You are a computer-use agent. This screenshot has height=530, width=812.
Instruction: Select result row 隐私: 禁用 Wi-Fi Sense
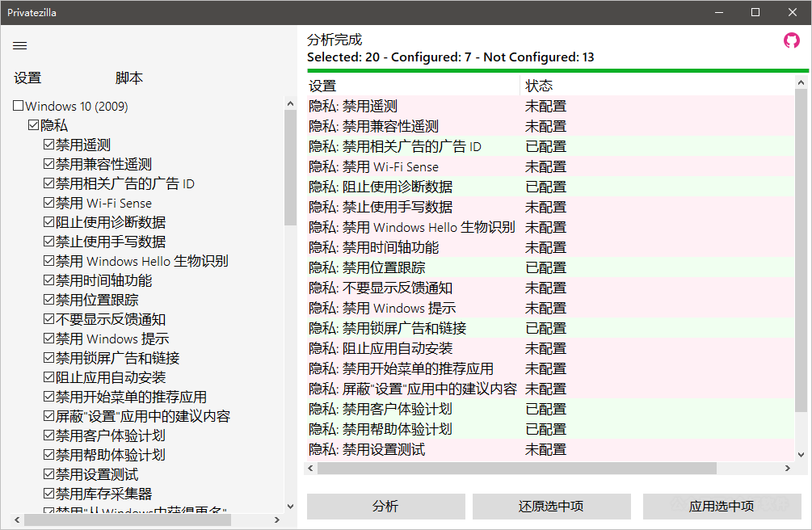(550, 166)
